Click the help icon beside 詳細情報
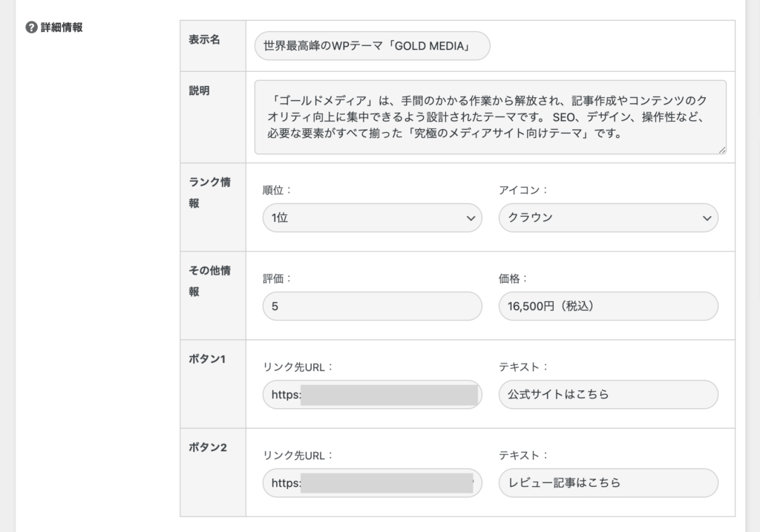This screenshot has width=760, height=532. pyautogui.click(x=31, y=27)
